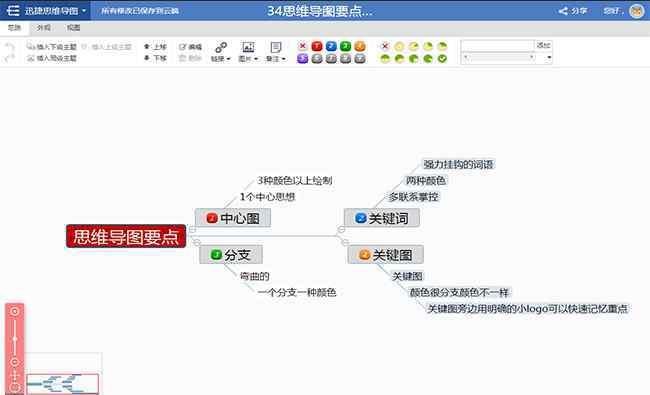This screenshot has height=395, width=650.
Task: Click the undo arrow icon
Action: (x=9, y=47)
